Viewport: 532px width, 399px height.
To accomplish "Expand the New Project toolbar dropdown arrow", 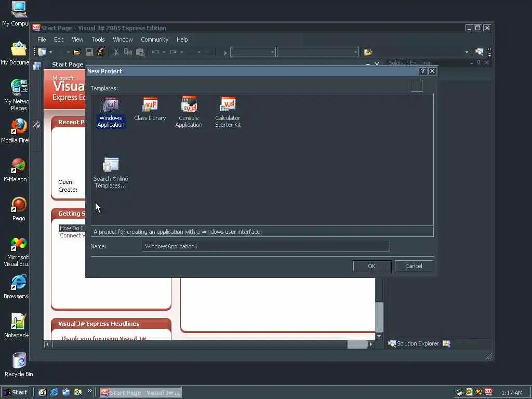I will [51, 52].
